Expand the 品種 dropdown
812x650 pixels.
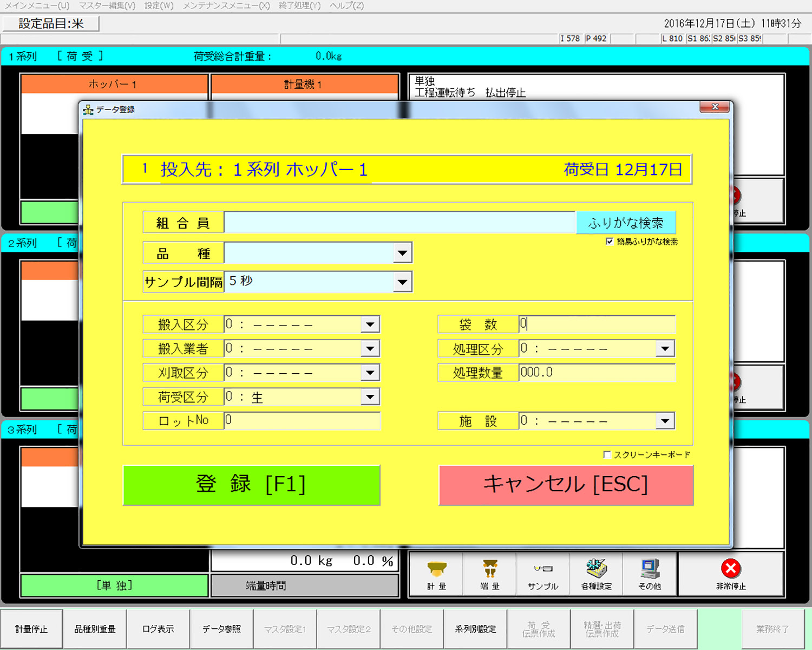tap(402, 253)
